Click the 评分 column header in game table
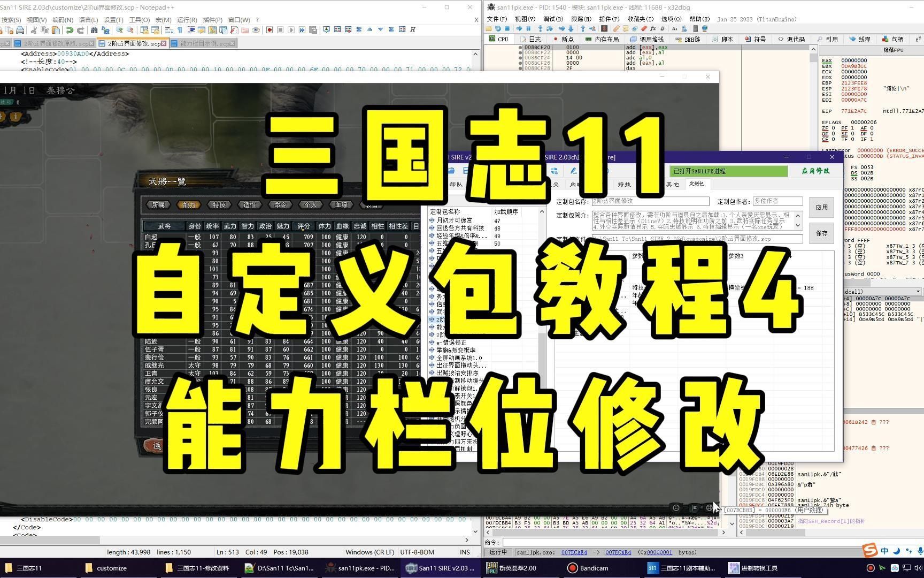This screenshot has width=924, height=578. 304,226
